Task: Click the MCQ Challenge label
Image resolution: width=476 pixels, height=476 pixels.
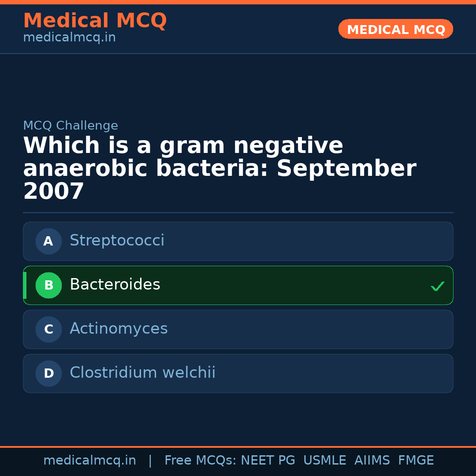Action: point(71,126)
